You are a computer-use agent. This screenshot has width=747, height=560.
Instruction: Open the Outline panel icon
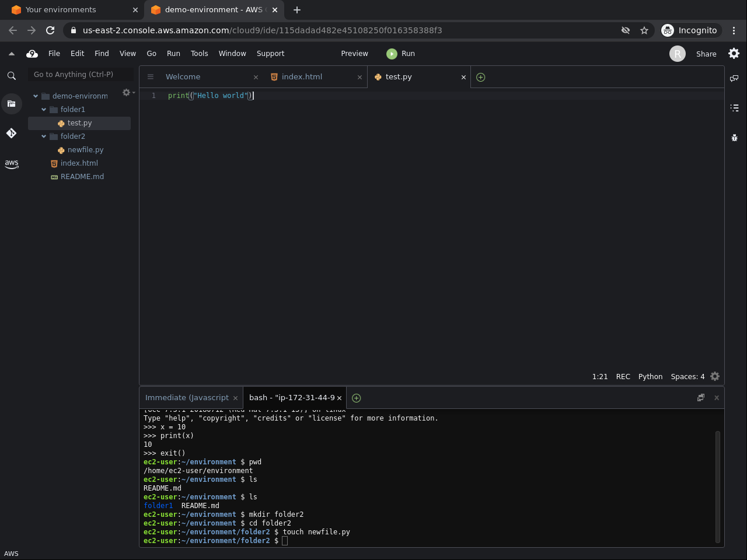(x=734, y=108)
